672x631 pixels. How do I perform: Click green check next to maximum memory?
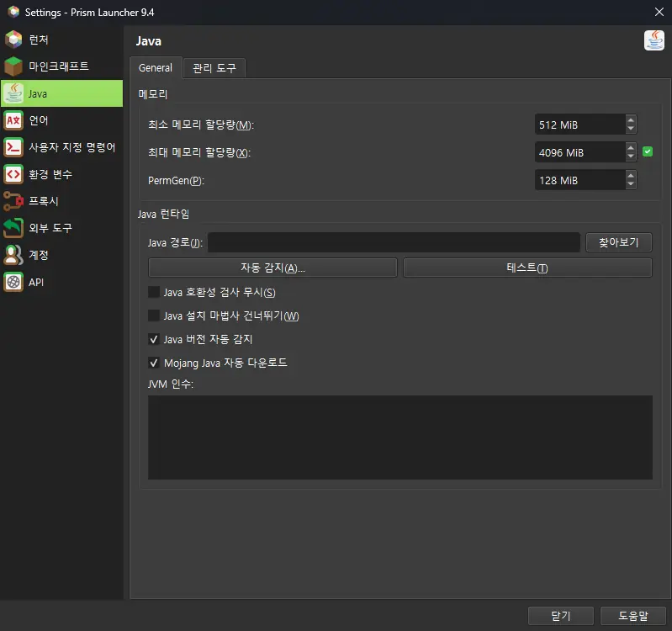point(648,151)
